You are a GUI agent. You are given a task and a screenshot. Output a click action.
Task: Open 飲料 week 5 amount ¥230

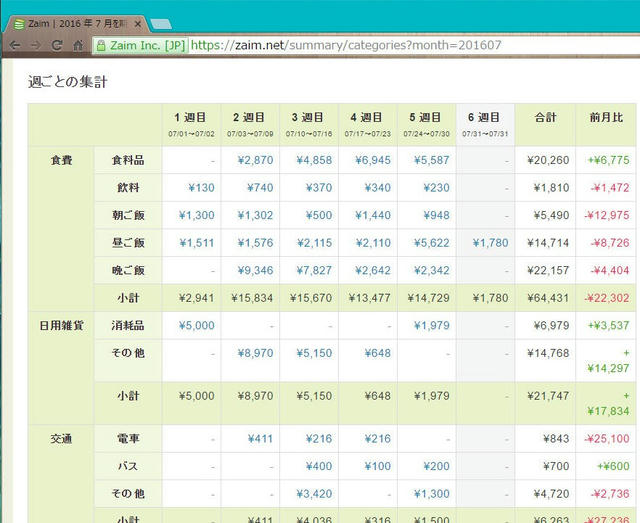(436, 188)
